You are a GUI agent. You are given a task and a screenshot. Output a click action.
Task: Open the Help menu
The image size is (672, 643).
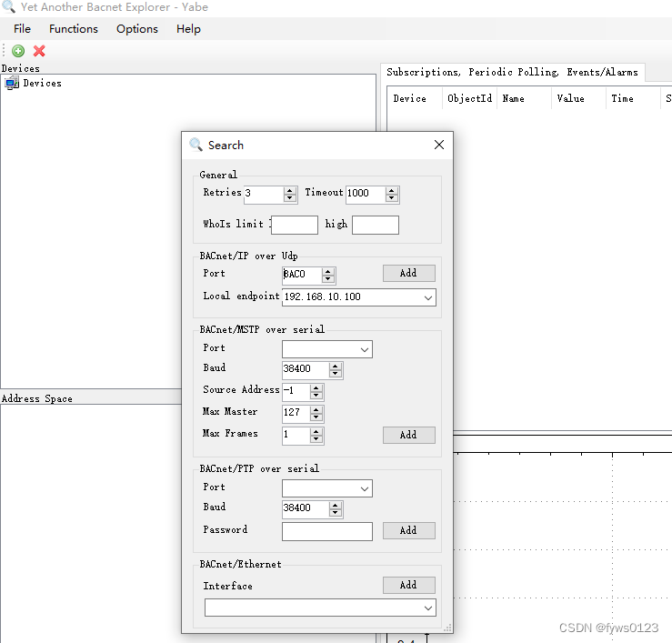tap(188, 29)
